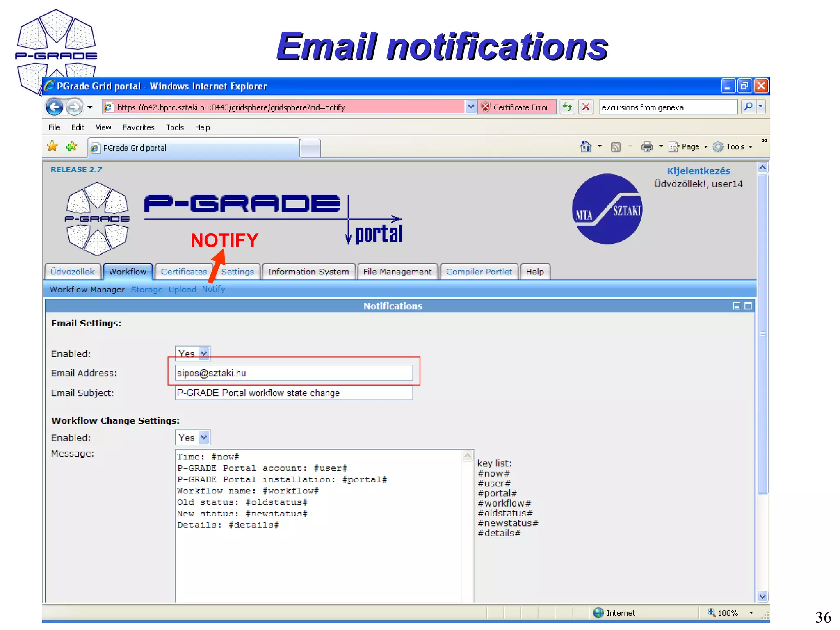Click the Internet Explorer title bar icon
Viewport: 840px width, 630px height.
50,86
